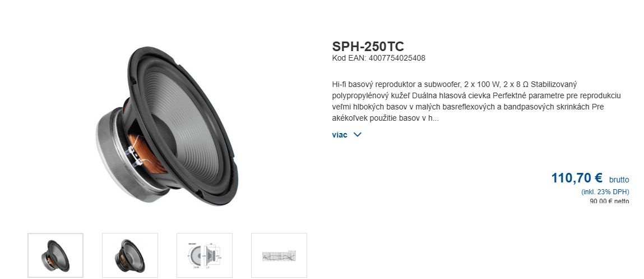View the dimension drawing thumbnail
Screen dimensions: 644x279
205,255
